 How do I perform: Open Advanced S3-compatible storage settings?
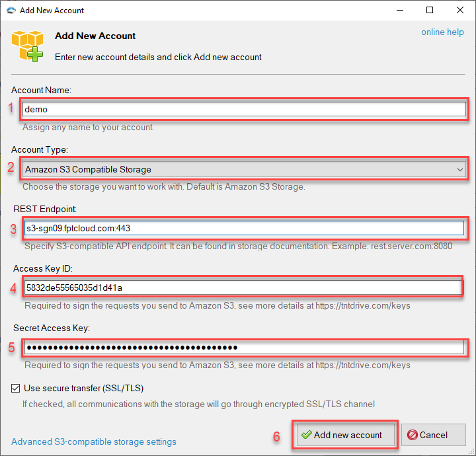click(94, 441)
